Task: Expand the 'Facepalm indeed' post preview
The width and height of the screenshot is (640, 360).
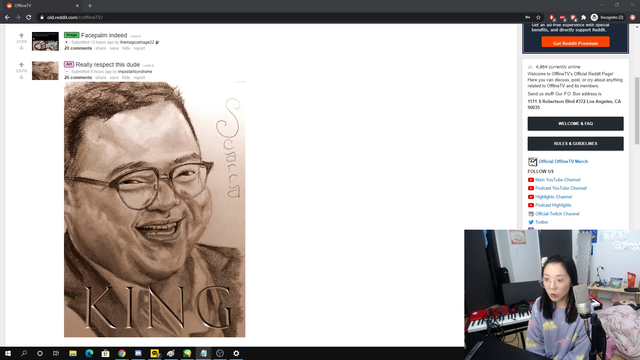Action: pyautogui.click(x=67, y=42)
